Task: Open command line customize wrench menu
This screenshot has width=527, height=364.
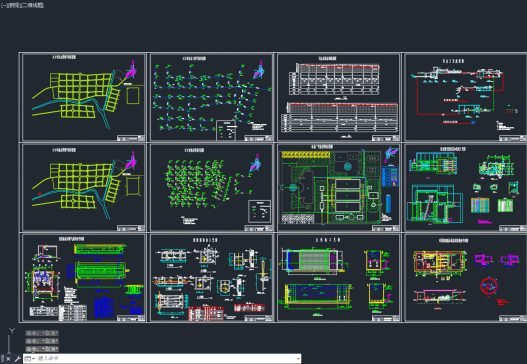Action: 17,359
